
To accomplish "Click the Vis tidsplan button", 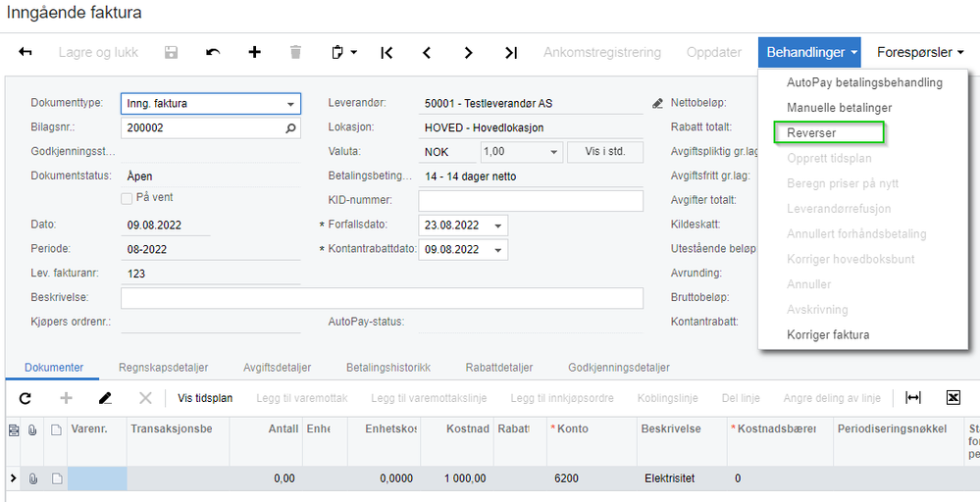I will [205, 398].
